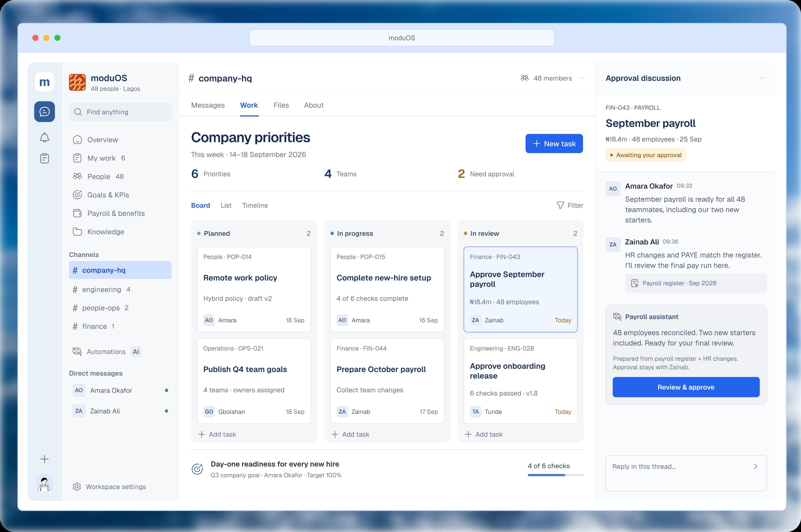Viewport: 801px width, 532px height.
Task: Click the GO avatar for Gbolahan
Action: (x=209, y=412)
